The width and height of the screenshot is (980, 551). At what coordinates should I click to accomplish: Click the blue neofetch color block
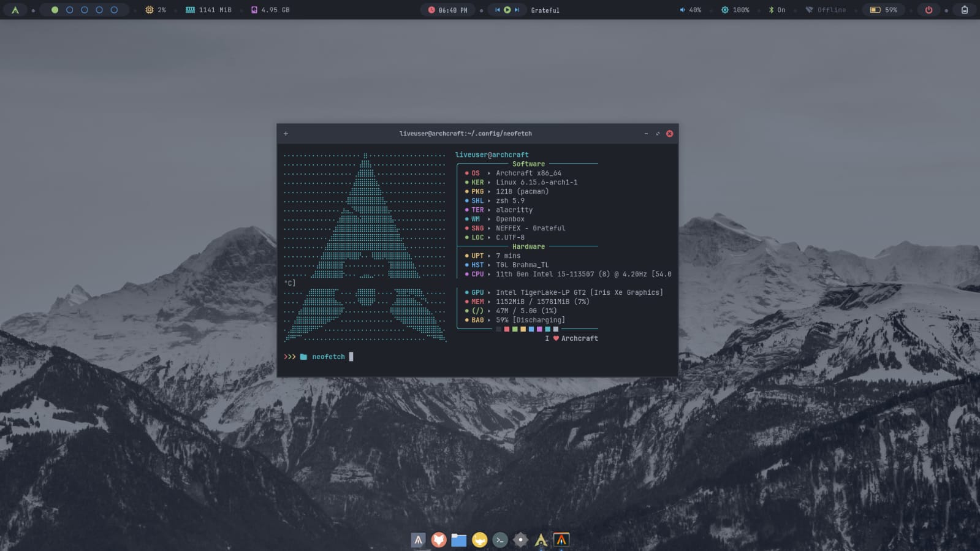(x=531, y=329)
